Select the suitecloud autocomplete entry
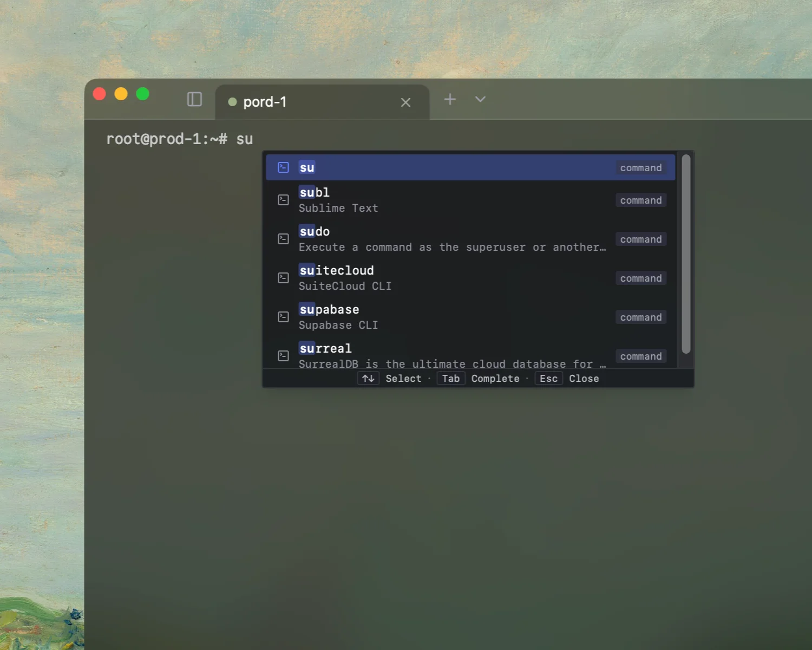This screenshot has height=650, width=812. click(x=452, y=278)
